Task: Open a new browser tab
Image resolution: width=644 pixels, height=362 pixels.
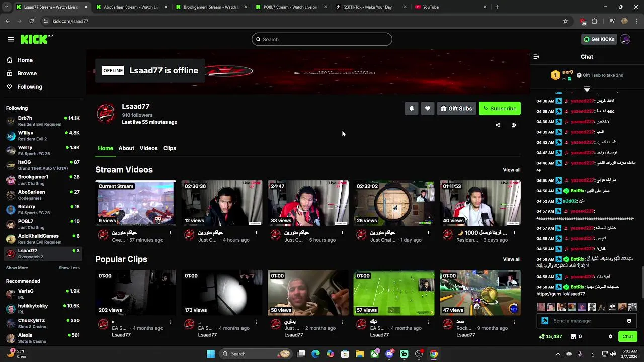Action: point(497,7)
